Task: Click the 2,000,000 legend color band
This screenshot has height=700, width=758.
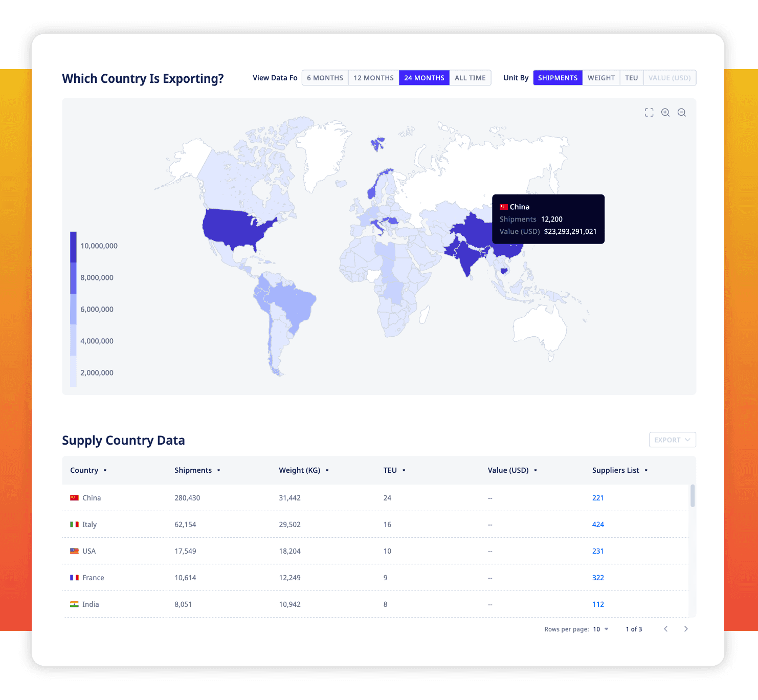Action: (x=73, y=371)
